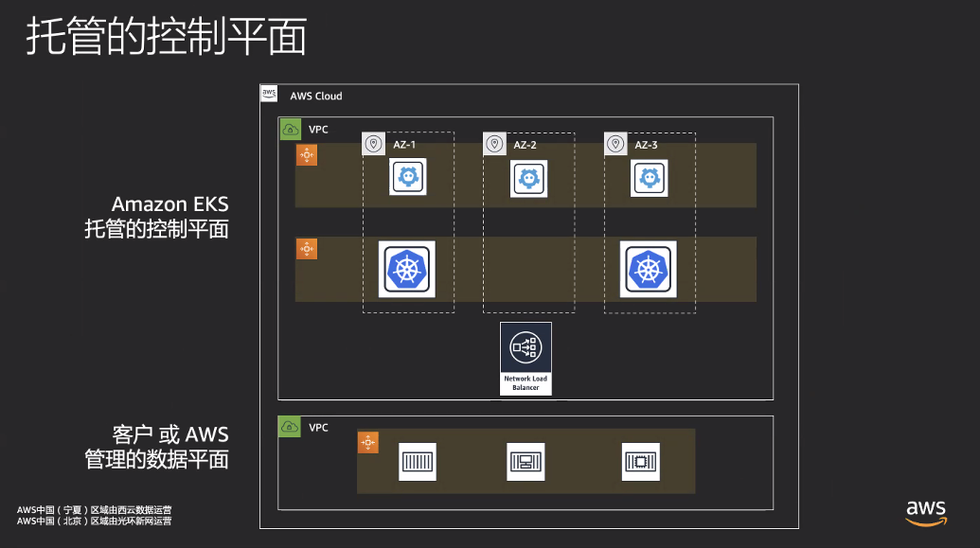Click the first container node icon in data plane
Screen dimensions: 980x548
point(418,462)
